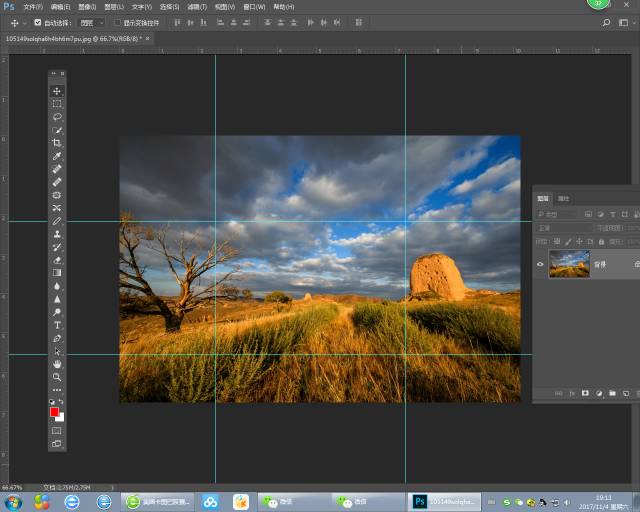This screenshot has height=512, width=640.
Task: Select the Eyedropper tool
Action: tap(57, 156)
